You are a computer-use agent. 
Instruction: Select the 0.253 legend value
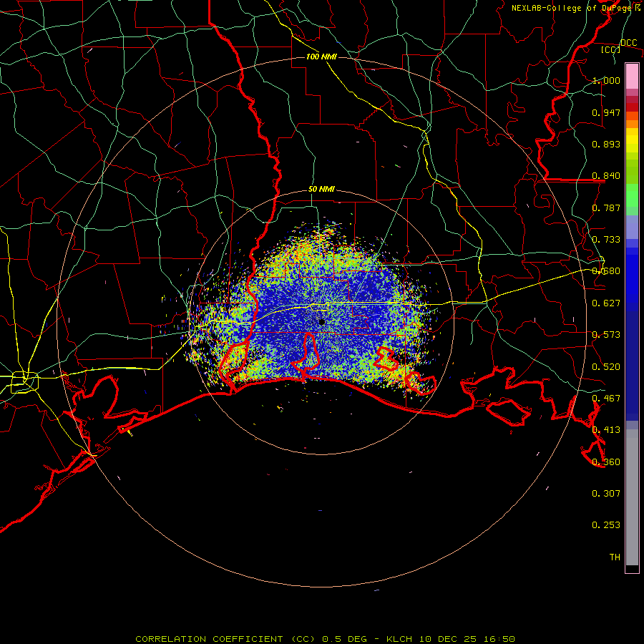coord(606,525)
